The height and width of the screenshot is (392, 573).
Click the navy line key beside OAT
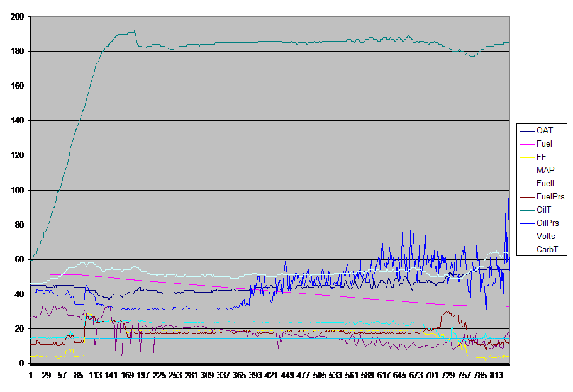(526, 130)
